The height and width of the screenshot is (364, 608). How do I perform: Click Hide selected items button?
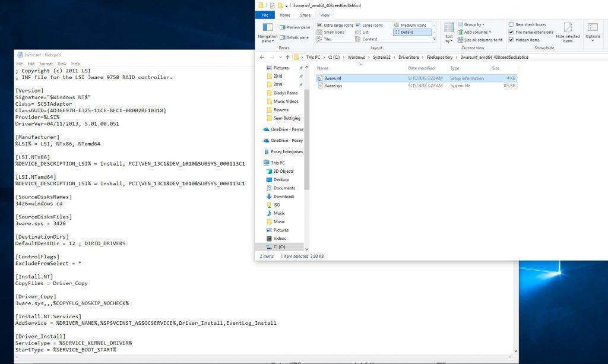tap(568, 33)
